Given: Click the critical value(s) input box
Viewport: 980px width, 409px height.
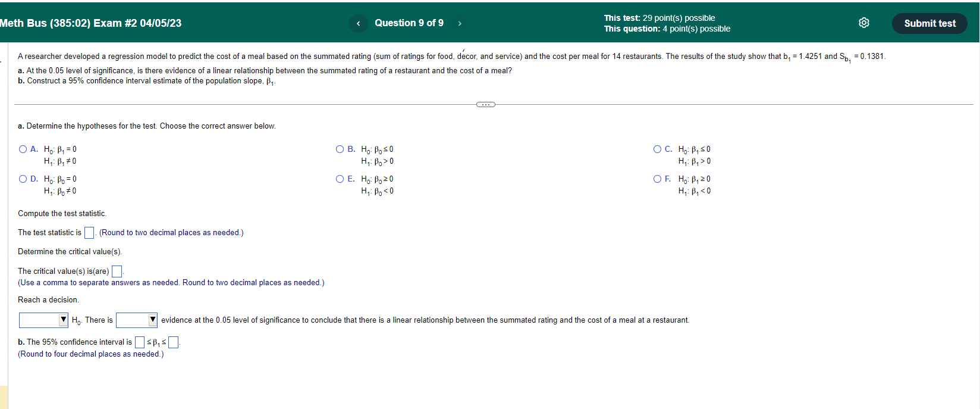Looking at the screenshot, I should [117, 271].
